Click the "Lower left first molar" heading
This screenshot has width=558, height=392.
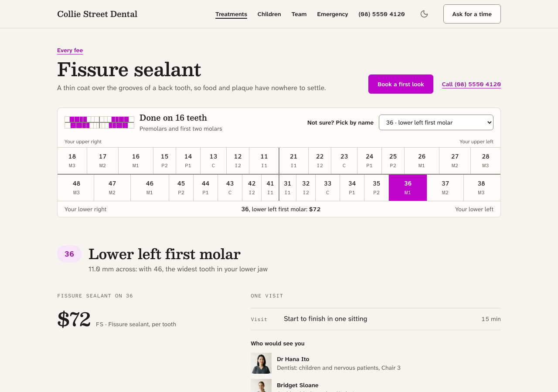coord(164,254)
